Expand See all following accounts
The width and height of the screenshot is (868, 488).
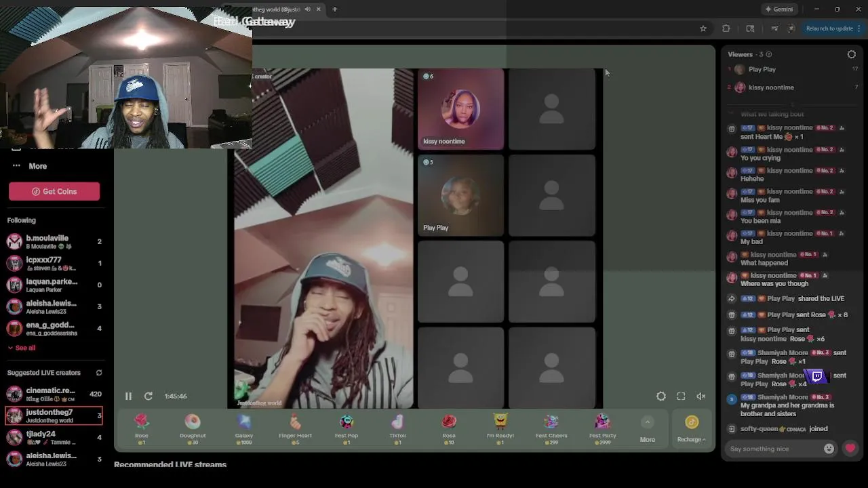click(x=22, y=348)
